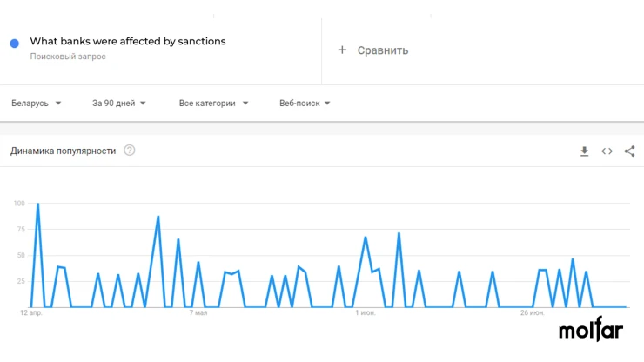Click the molfar logo watermark

point(591,329)
